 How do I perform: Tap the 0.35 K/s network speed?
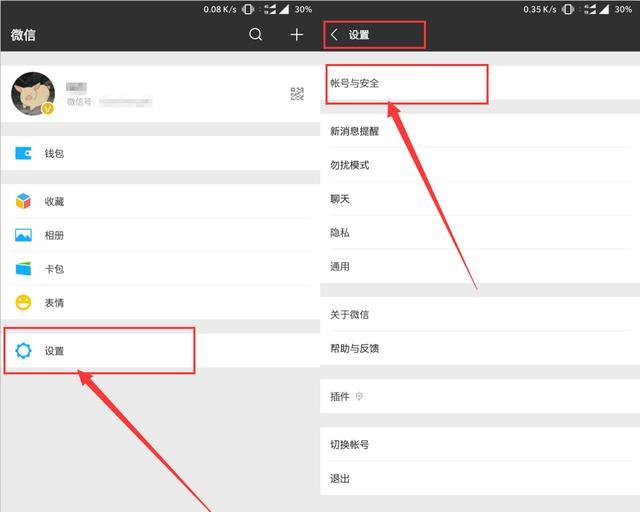[x=540, y=9]
